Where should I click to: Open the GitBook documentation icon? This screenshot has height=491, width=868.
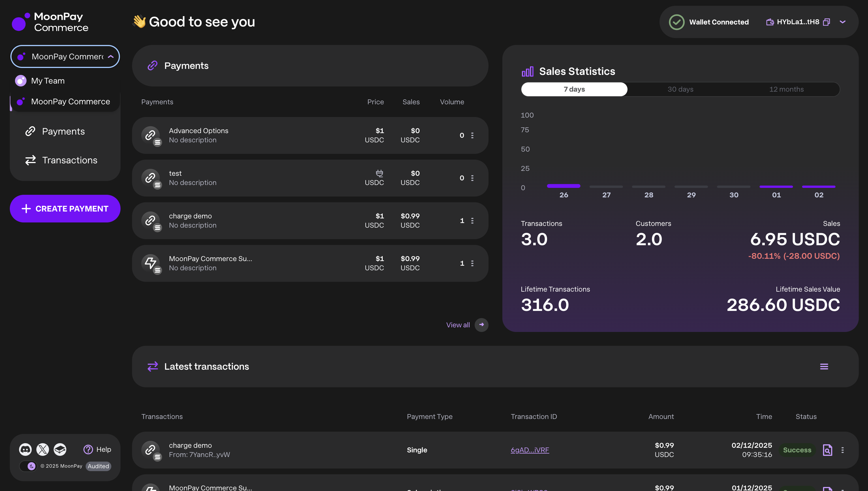60,449
